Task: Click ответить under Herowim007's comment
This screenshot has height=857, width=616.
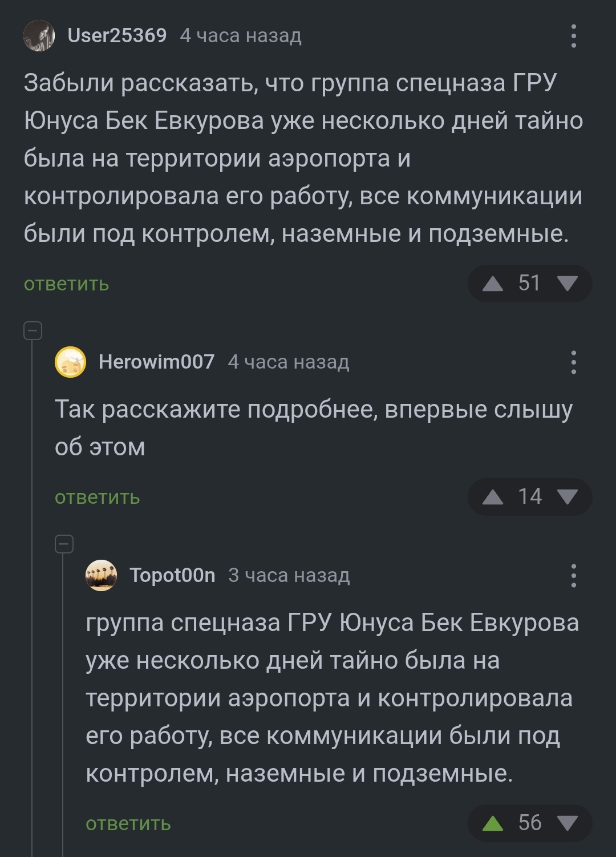Action: 97,497
